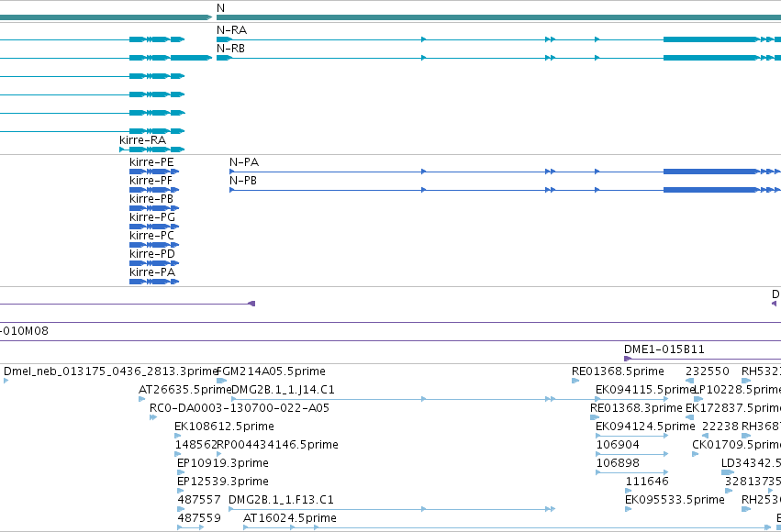Select RC0-DA0003-130700-022-A05 EST label
The width and height of the screenshot is (781, 532).
(x=240, y=408)
